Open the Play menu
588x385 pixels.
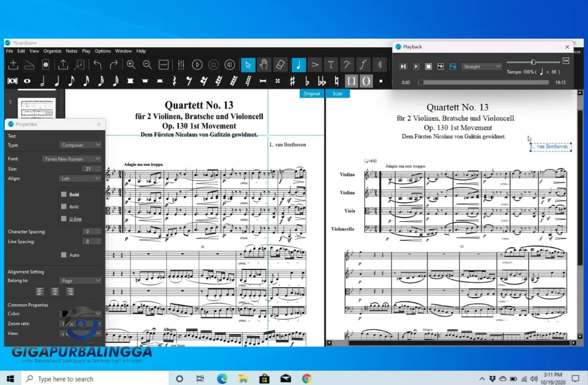(x=87, y=51)
